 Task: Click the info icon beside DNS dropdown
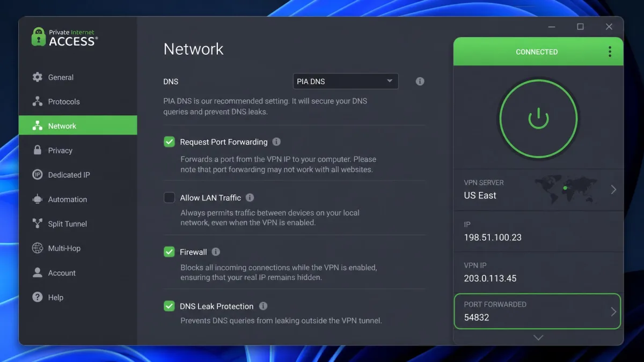pyautogui.click(x=420, y=82)
